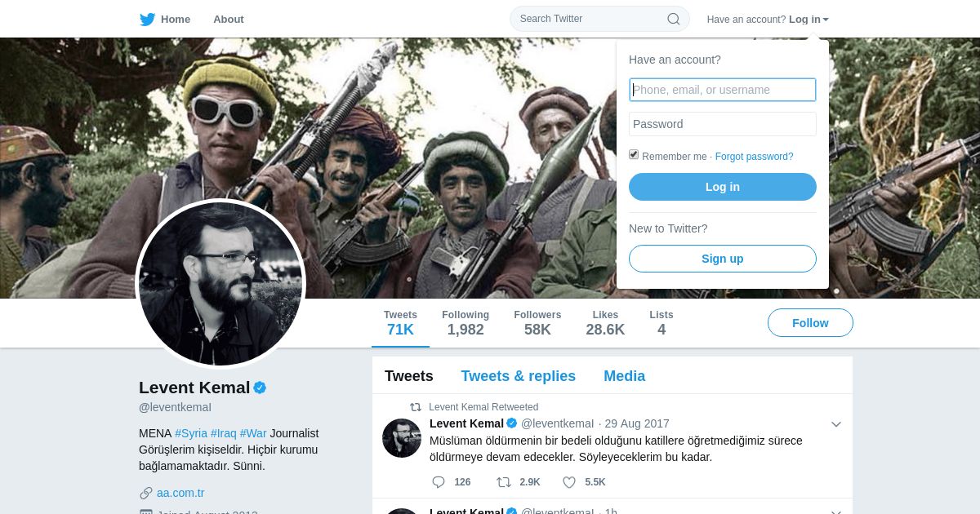This screenshot has width=980, height=514.
Task: Switch to the Tweets & replies tab
Action: 518,376
